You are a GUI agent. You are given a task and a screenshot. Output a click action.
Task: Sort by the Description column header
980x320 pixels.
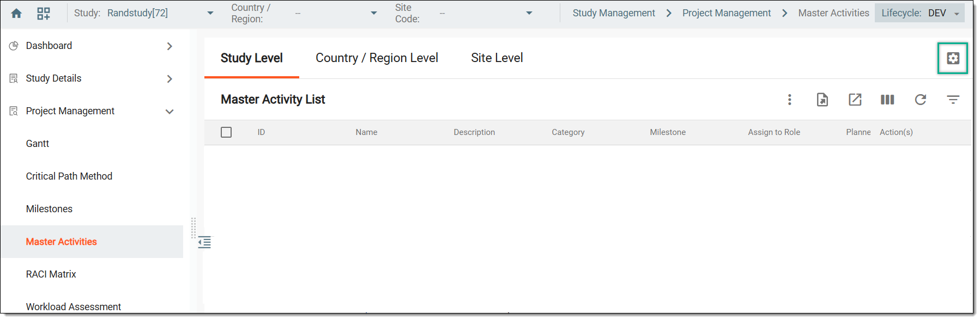click(x=475, y=132)
